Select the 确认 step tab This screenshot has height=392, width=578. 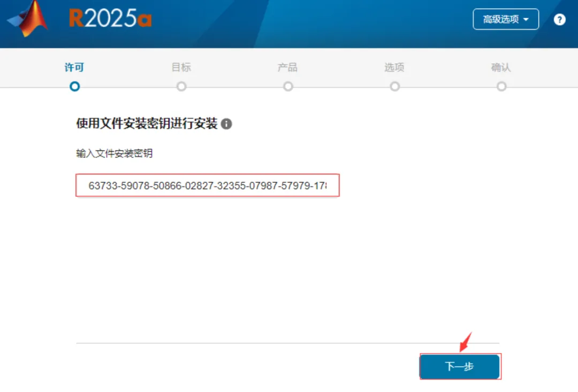click(501, 67)
